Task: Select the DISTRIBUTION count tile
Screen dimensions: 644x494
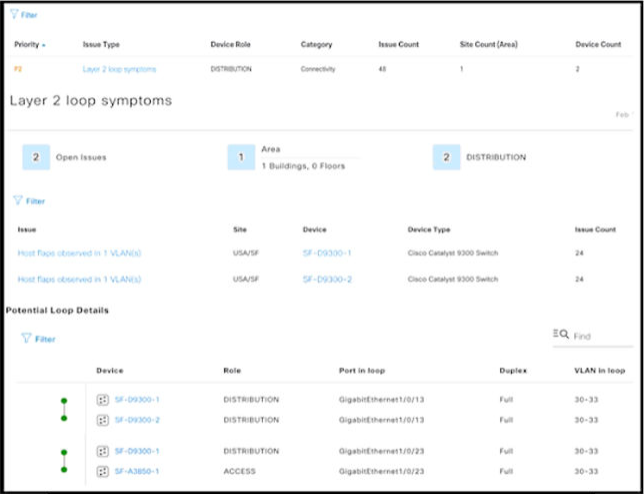Action: pyautogui.click(x=446, y=157)
